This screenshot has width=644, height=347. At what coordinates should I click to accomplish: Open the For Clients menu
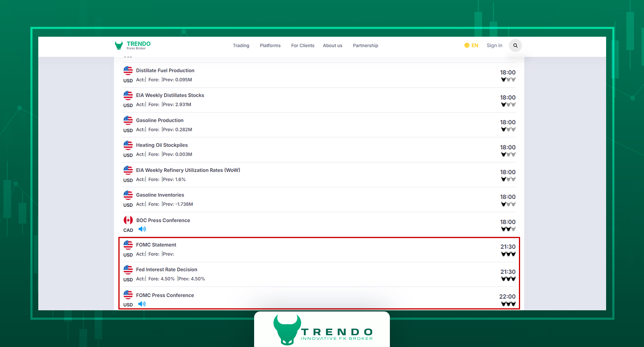(x=303, y=45)
